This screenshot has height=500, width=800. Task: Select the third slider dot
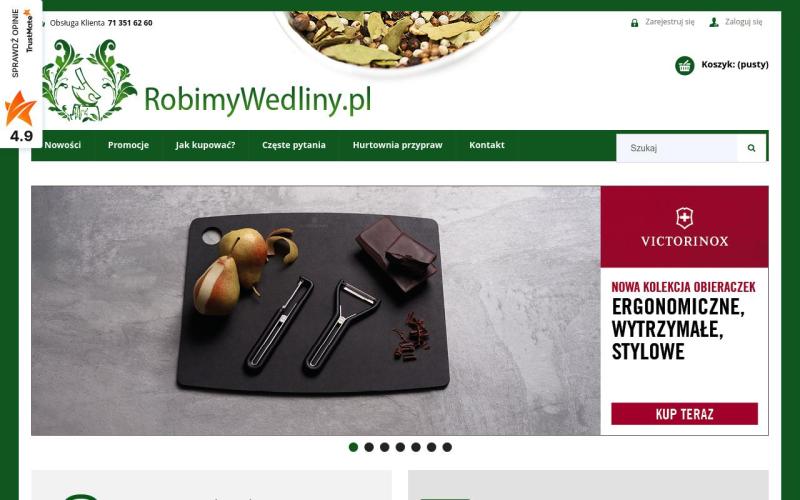(385, 447)
